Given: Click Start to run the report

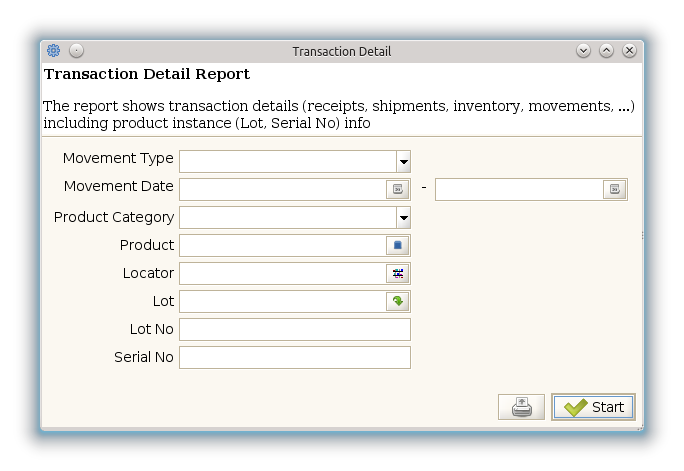Looking at the screenshot, I should point(593,407).
